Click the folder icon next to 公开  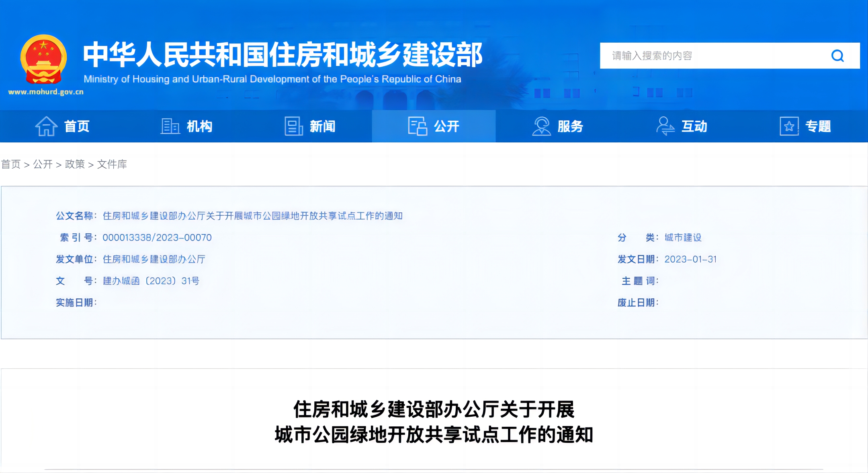(x=417, y=126)
